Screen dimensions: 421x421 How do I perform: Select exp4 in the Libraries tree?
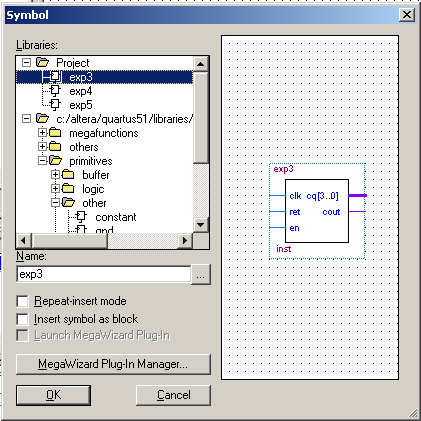click(x=81, y=91)
